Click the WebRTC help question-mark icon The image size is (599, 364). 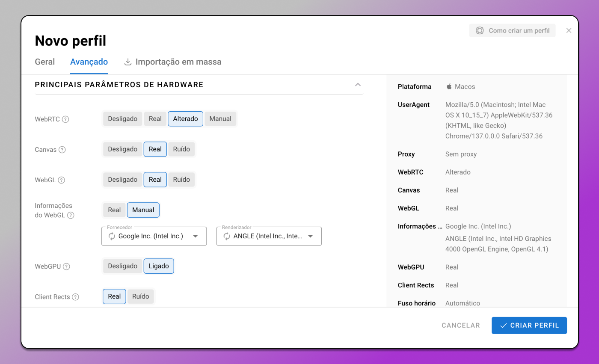pos(65,119)
